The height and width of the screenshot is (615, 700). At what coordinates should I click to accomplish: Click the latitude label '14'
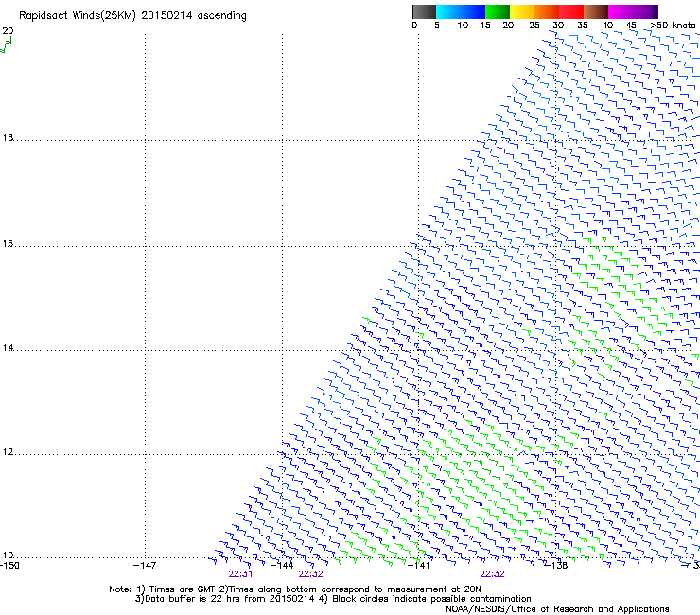8,348
